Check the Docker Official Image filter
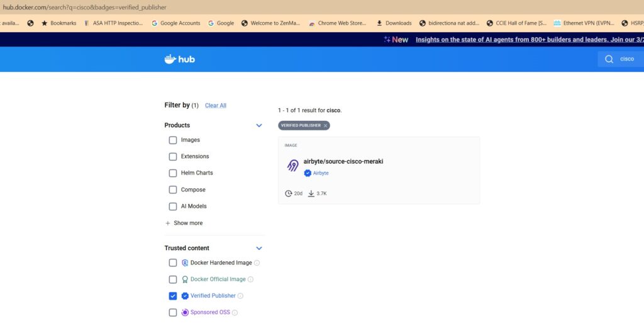This screenshot has width=644, height=325. [173, 280]
